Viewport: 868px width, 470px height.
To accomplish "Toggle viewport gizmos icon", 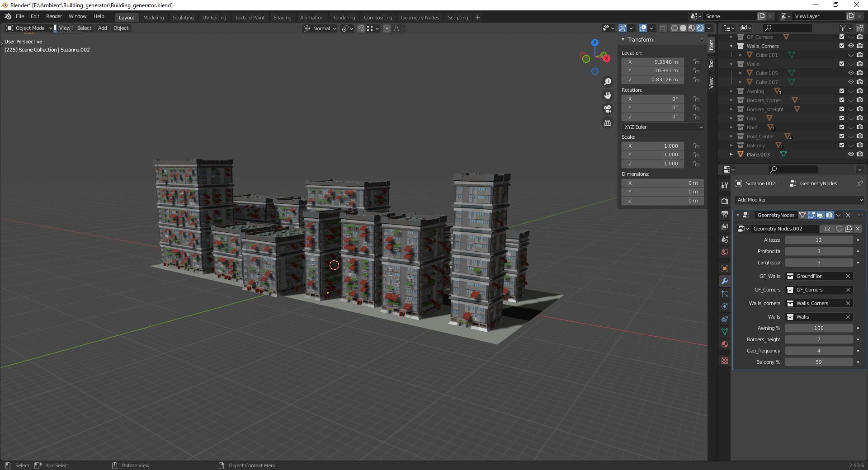I will pyautogui.click(x=623, y=28).
